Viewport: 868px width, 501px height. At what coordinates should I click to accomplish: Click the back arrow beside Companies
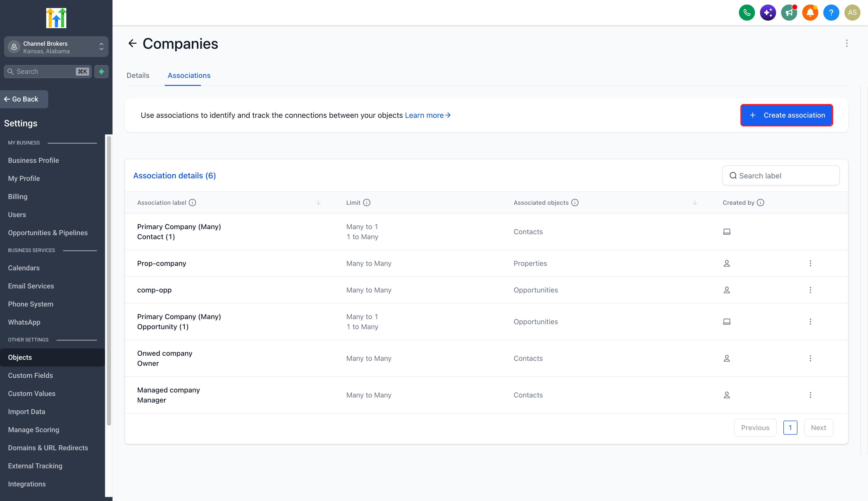(132, 43)
